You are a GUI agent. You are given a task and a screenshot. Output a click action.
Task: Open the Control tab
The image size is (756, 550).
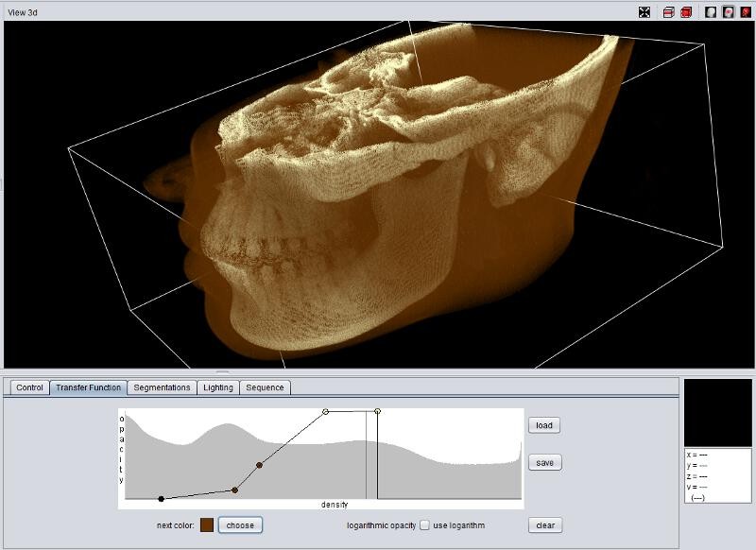tap(29, 387)
